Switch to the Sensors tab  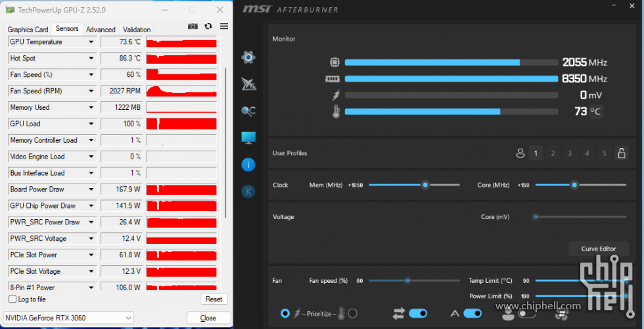click(x=67, y=29)
